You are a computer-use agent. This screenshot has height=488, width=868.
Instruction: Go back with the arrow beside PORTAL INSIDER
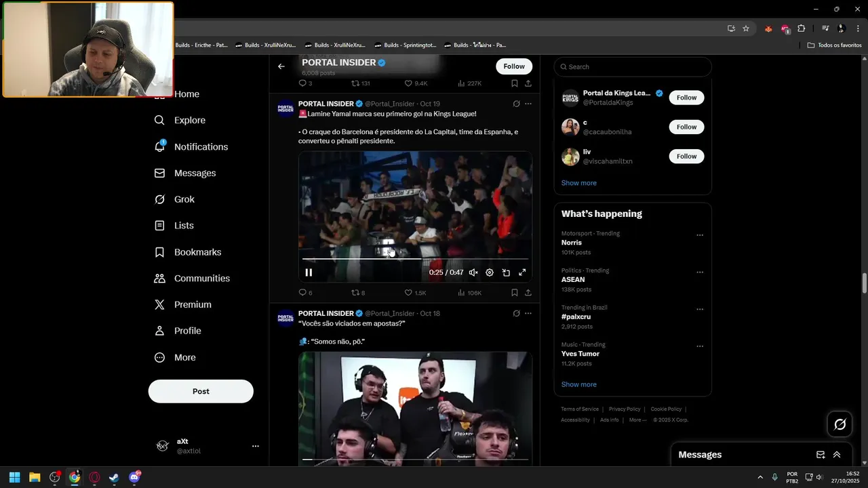point(281,66)
